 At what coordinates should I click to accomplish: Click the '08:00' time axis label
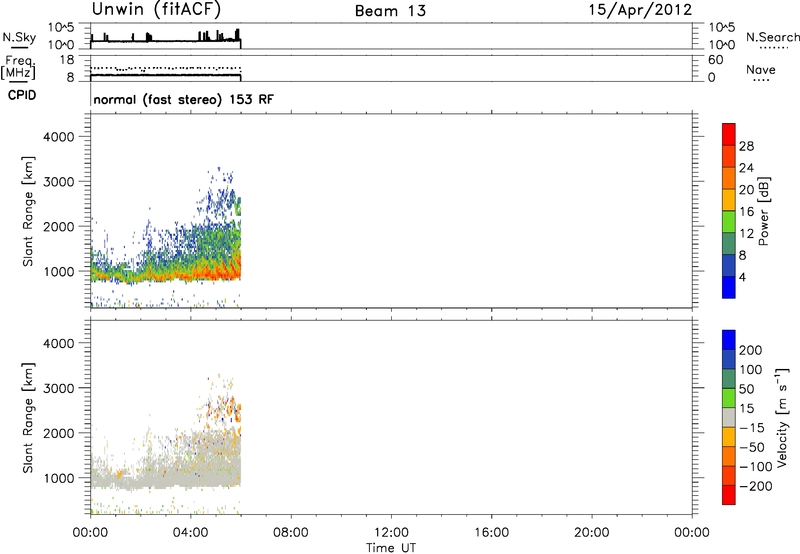point(291,533)
